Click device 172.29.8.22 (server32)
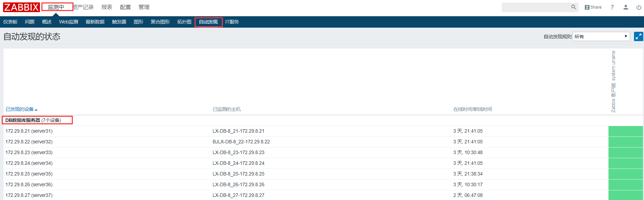This screenshot has height=200, width=644. 29,142
